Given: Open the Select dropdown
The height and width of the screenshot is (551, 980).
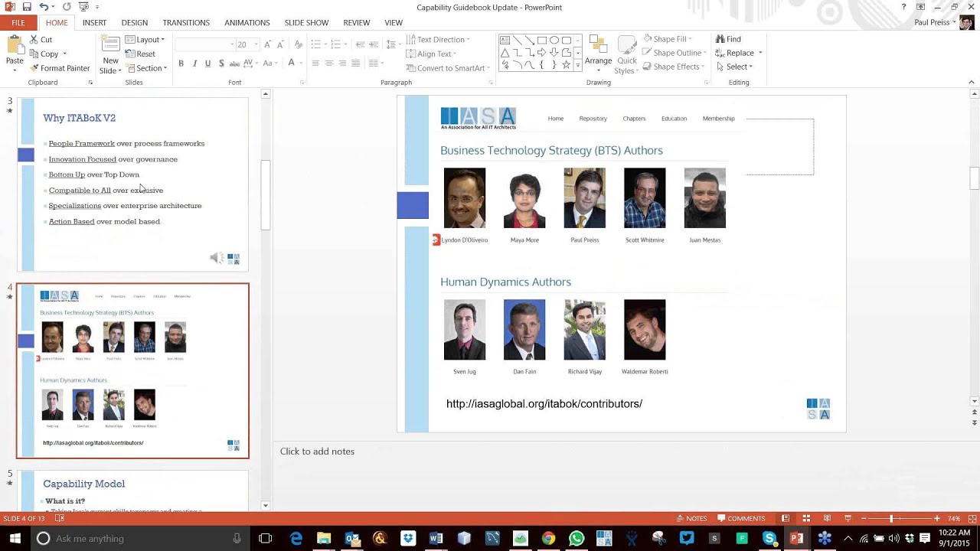Looking at the screenshot, I should click(733, 67).
